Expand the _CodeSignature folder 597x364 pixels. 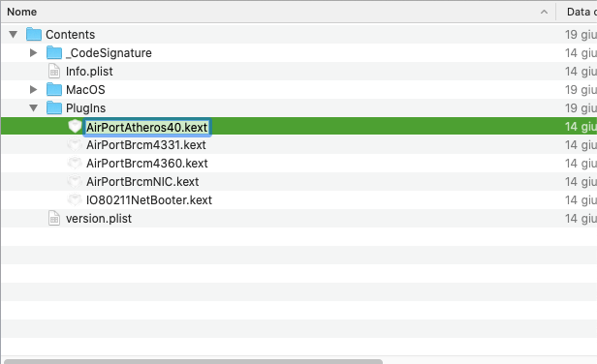coord(34,53)
